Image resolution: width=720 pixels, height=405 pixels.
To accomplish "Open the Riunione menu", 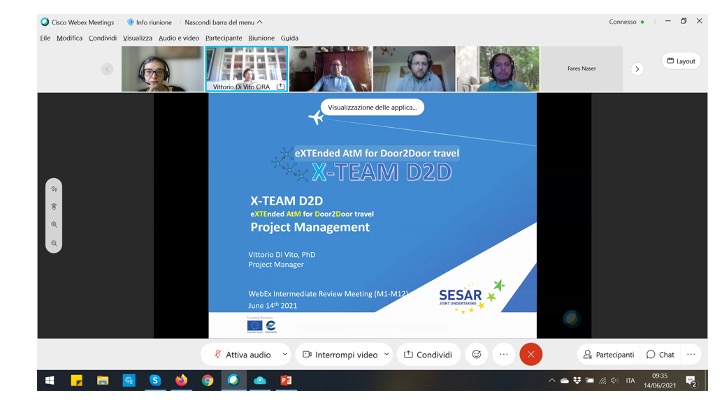I will [x=262, y=38].
